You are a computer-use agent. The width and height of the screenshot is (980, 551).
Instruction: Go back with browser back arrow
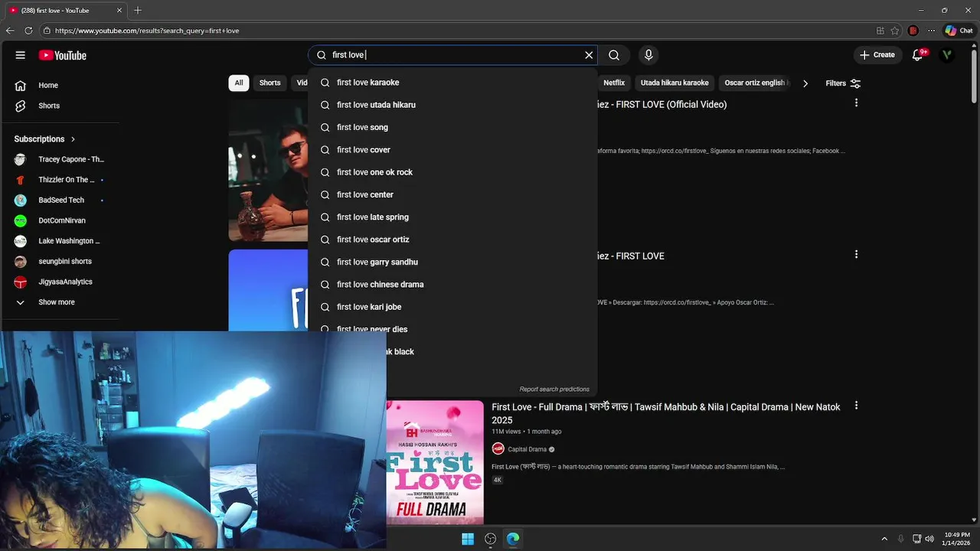[10, 31]
